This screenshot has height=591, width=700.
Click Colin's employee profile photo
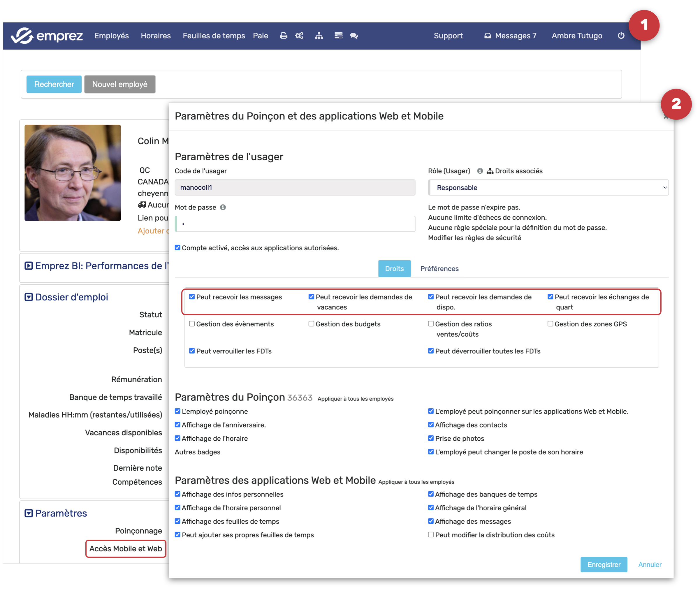point(73,173)
